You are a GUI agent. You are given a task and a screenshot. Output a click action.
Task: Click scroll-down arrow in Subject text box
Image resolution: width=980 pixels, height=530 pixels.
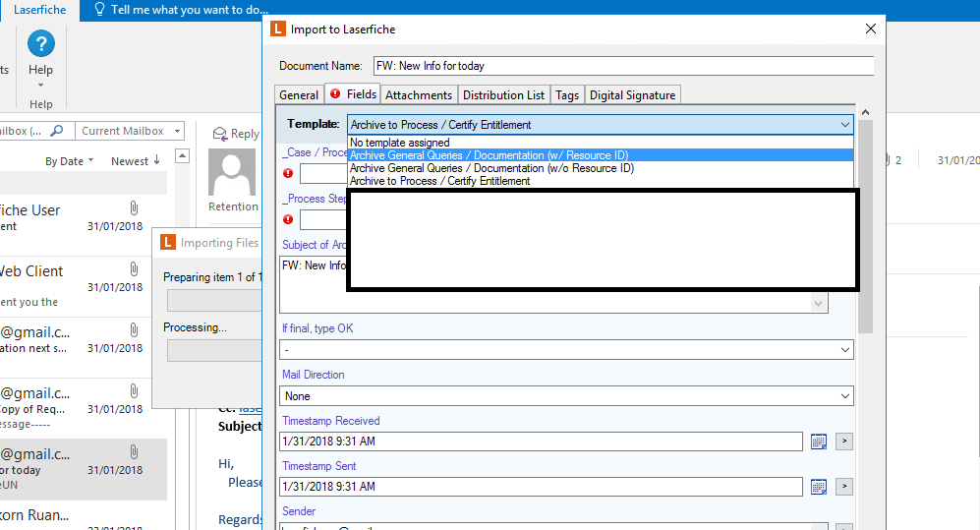[x=818, y=304]
